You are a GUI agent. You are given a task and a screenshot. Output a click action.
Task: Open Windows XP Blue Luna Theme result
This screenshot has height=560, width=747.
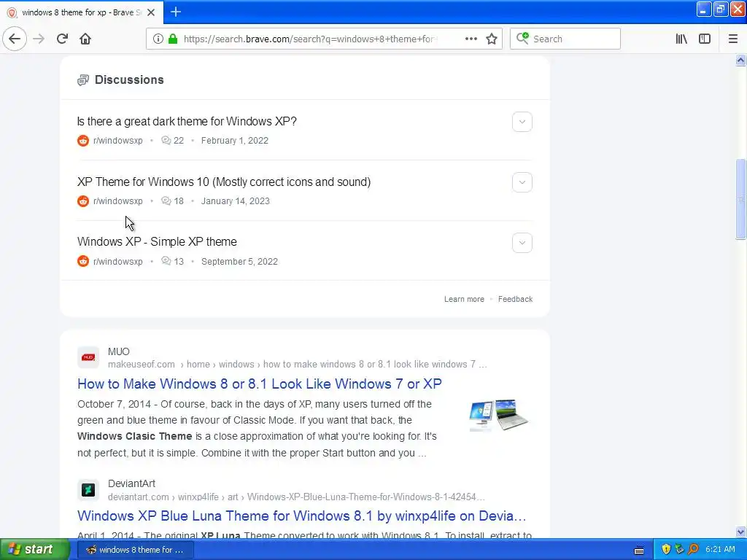pyautogui.click(x=301, y=516)
